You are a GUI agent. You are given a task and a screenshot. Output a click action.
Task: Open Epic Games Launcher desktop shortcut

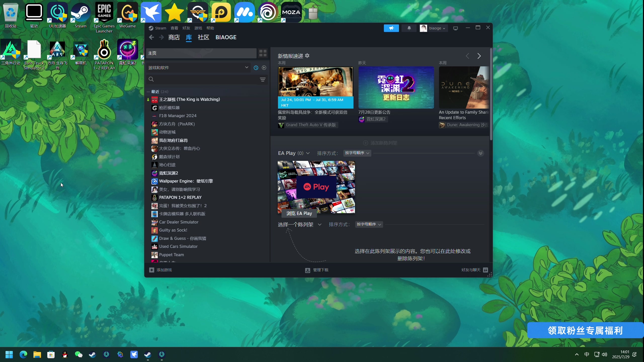104,18
